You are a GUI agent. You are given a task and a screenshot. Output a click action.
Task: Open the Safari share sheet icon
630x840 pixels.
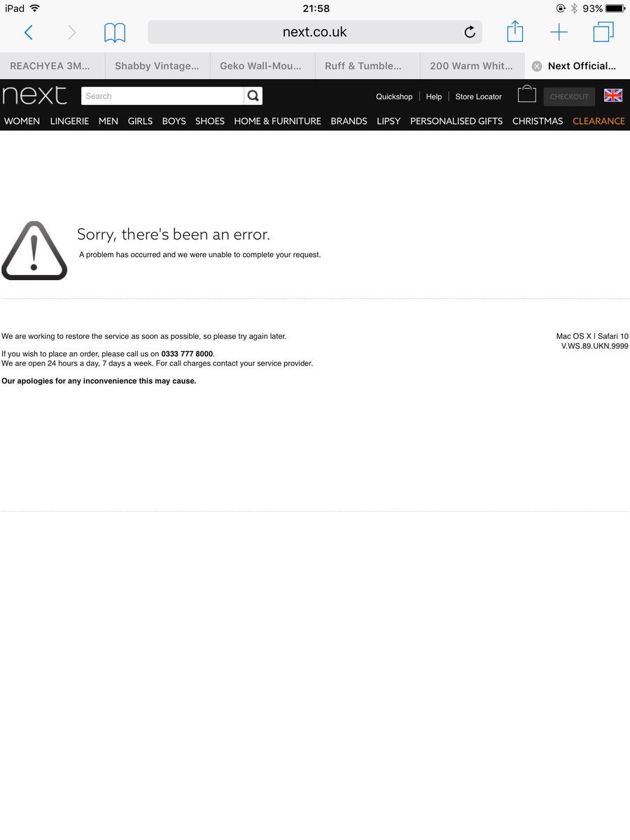[x=515, y=31]
